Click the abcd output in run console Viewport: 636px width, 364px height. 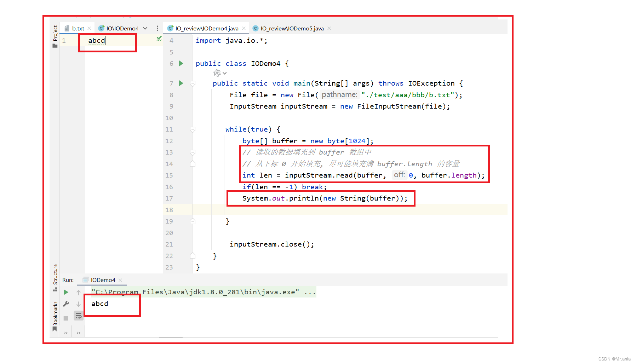pos(100,304)
